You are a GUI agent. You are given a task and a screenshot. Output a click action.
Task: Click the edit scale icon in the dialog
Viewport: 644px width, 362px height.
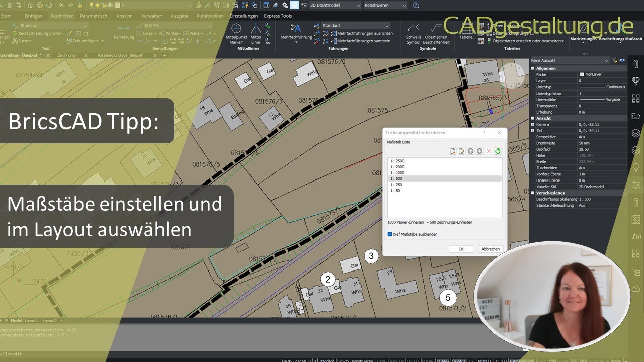click(461, 151)
